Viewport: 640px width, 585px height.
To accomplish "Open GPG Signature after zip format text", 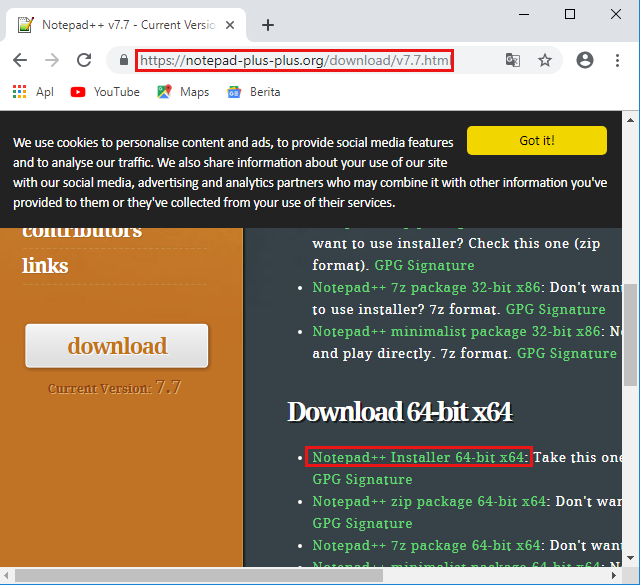I will (x=424, y=265).
